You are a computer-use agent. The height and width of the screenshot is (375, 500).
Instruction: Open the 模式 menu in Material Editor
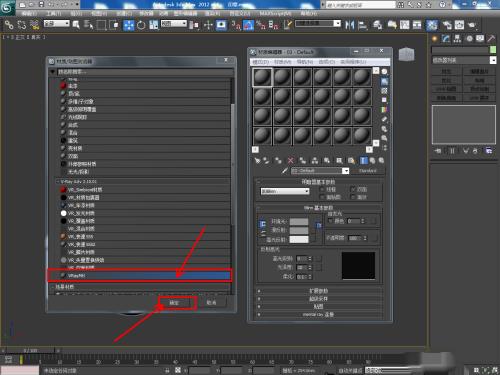pos(260,62)
